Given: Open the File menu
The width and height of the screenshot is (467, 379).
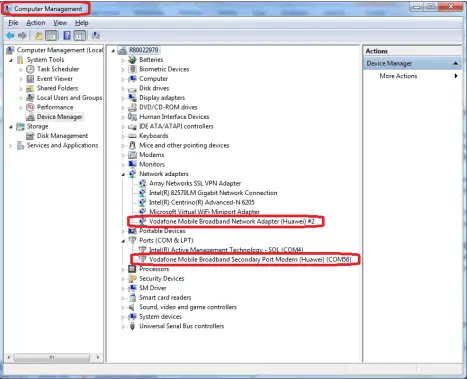Looking at the screenshot, I should click(x=13, y=23).
